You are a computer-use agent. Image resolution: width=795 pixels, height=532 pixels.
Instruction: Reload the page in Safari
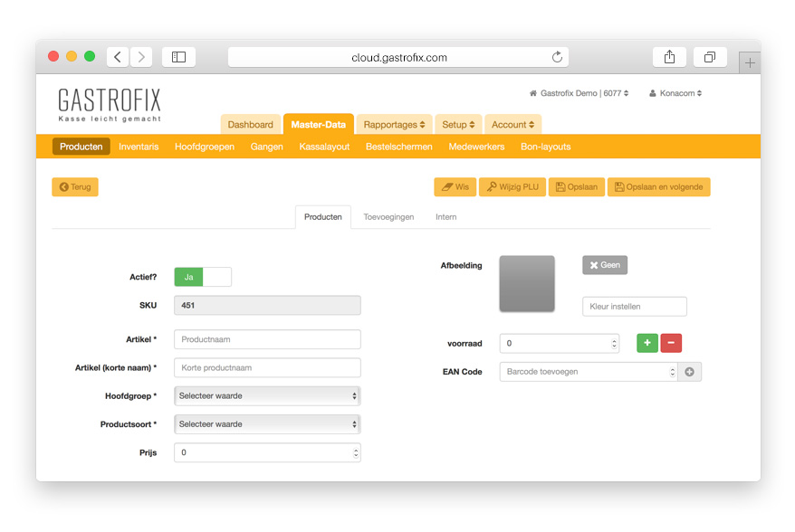point(557,57)
